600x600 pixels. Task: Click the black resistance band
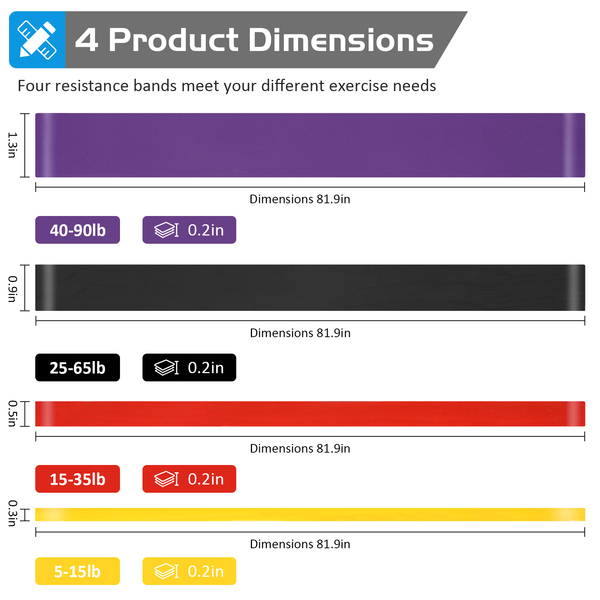[x=310, y=288]
